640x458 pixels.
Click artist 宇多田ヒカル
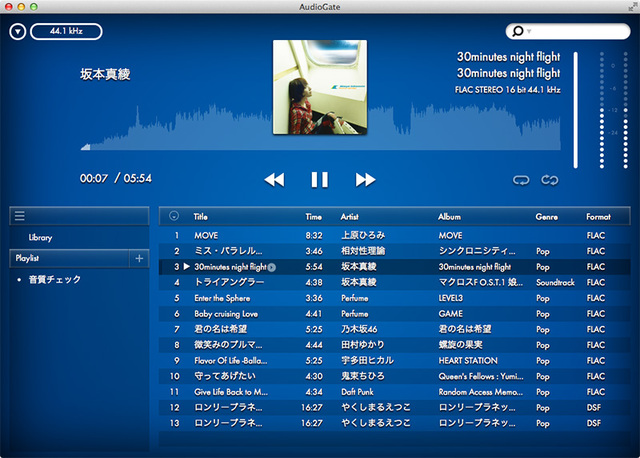click(367, 360)
